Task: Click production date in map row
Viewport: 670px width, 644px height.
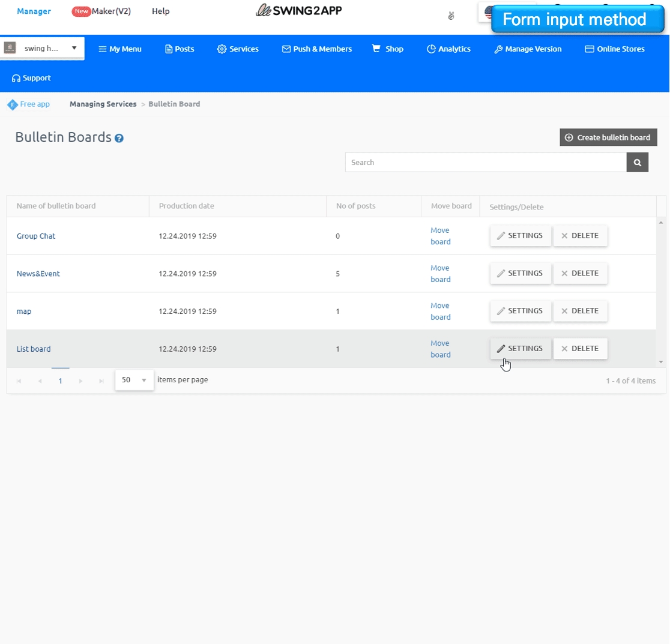Action: 187,311
